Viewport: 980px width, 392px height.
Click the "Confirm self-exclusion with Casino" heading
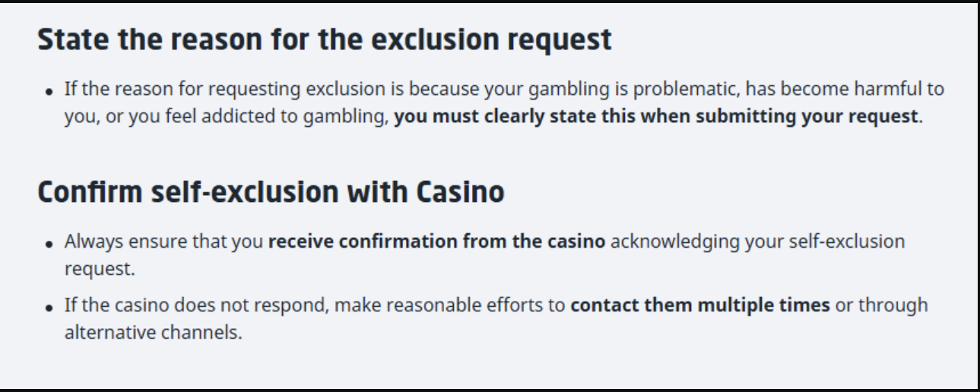[x=271, y=192]
